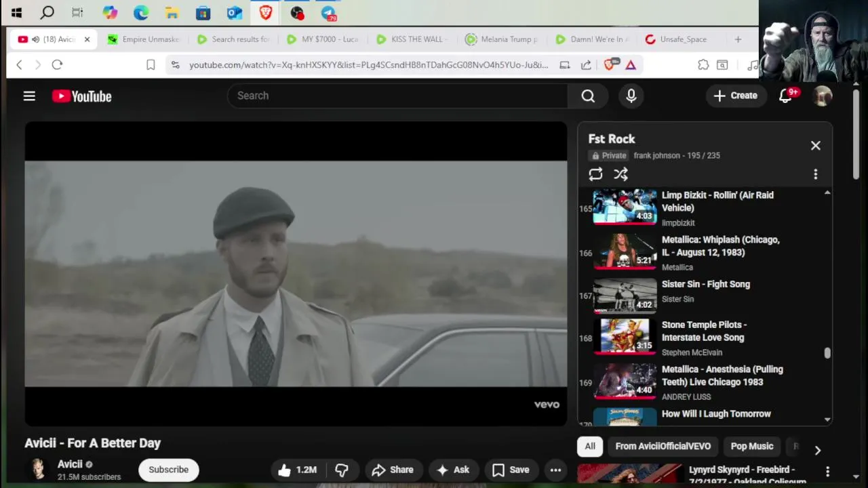The height and width of the screenshot is (488, 868).
Task: Bookmark this page in the browser
Action: [151, 65]
